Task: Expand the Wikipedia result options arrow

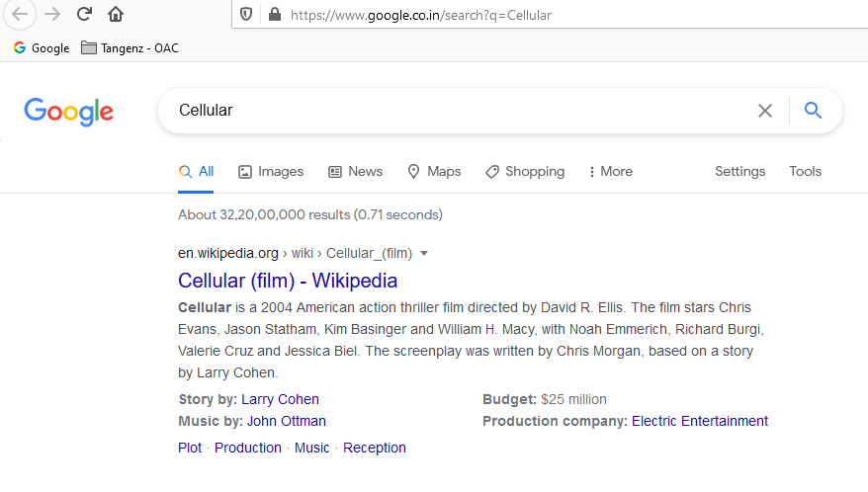Action: (424, 254)
